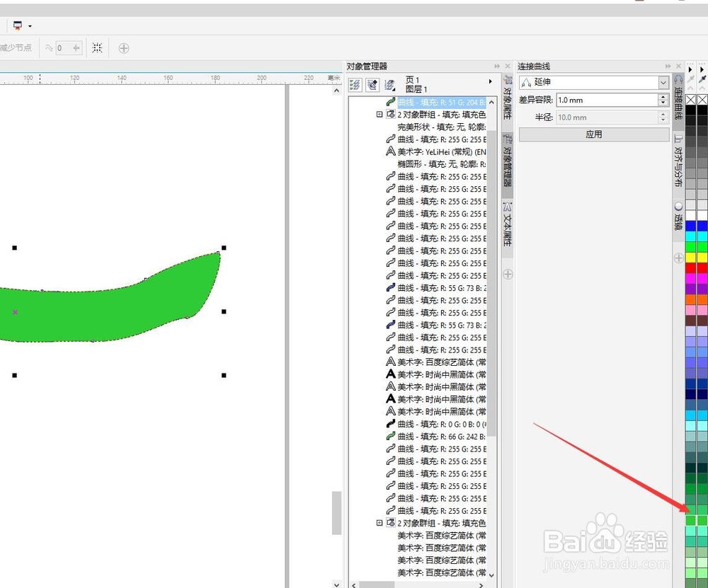
Task: Click the 应用 apply button
Action: coord(594,134)
